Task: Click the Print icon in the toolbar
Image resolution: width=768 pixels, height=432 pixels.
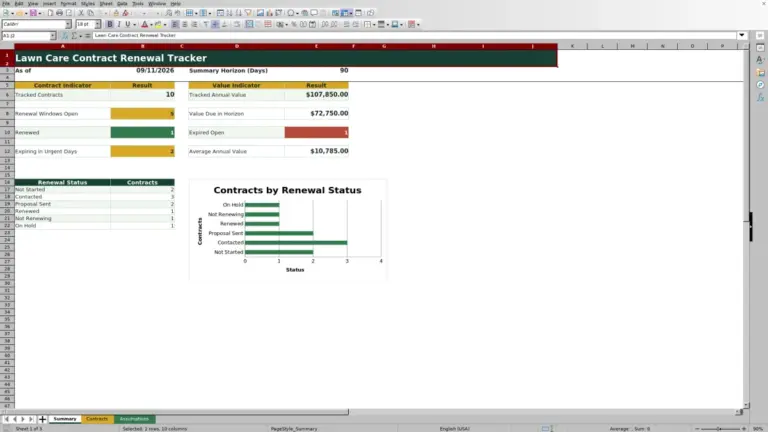Action: [59, 13]
